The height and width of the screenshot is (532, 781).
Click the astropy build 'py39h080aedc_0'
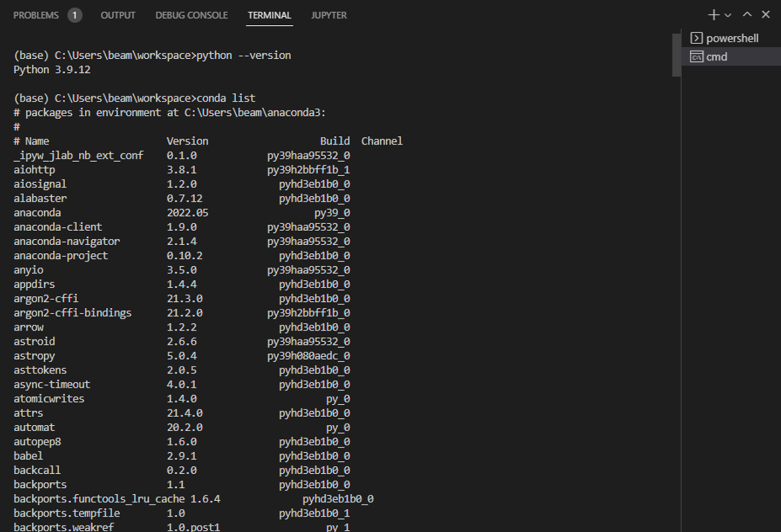pos(309,356)
